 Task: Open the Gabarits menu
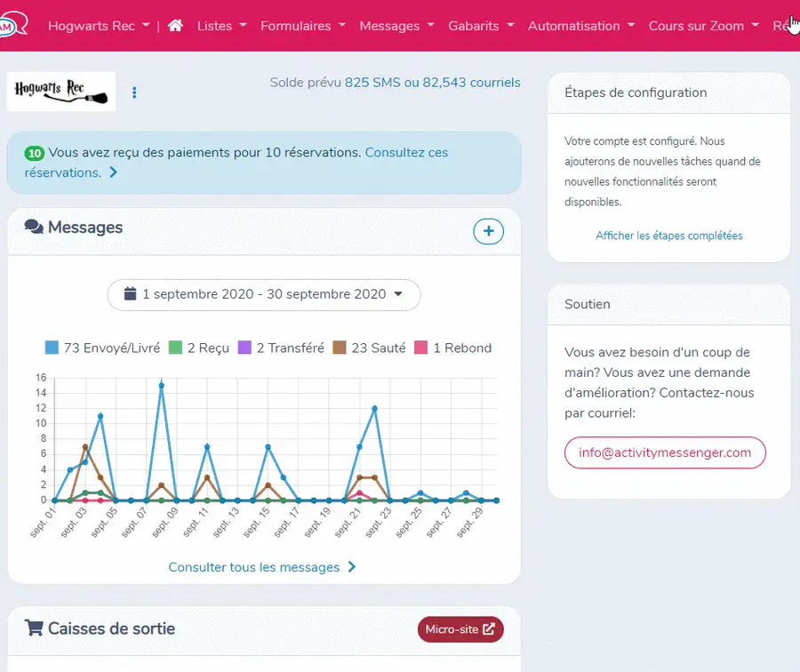click(481, 26)
